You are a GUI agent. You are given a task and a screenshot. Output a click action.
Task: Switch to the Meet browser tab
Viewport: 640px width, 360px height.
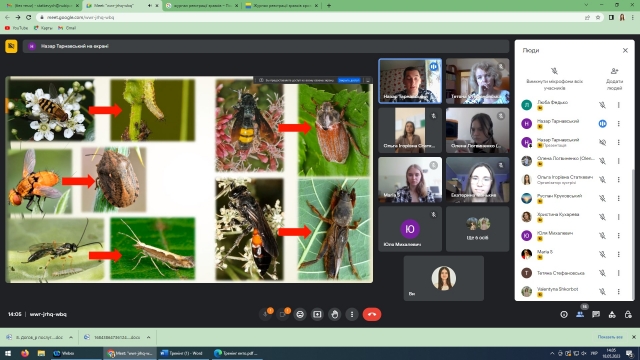(x=122, y=6)
